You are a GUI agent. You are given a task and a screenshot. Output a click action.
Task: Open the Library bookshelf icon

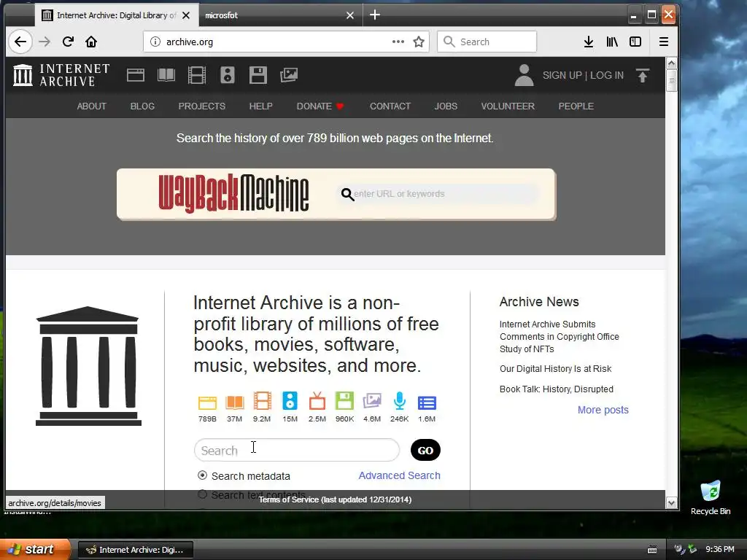[x=612, y=42]
